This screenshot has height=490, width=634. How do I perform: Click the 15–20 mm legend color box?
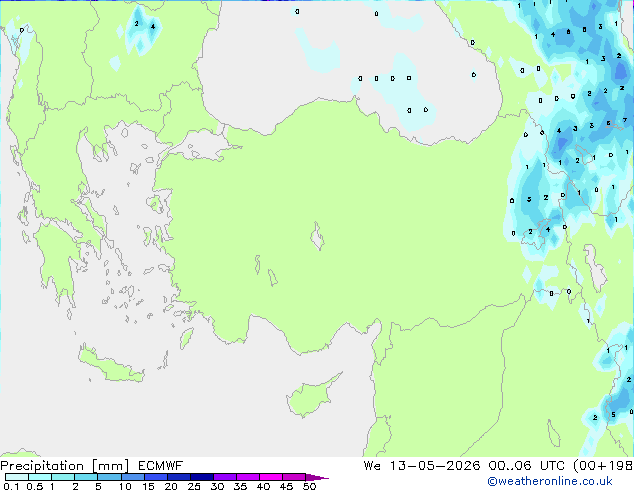point(155,477)
